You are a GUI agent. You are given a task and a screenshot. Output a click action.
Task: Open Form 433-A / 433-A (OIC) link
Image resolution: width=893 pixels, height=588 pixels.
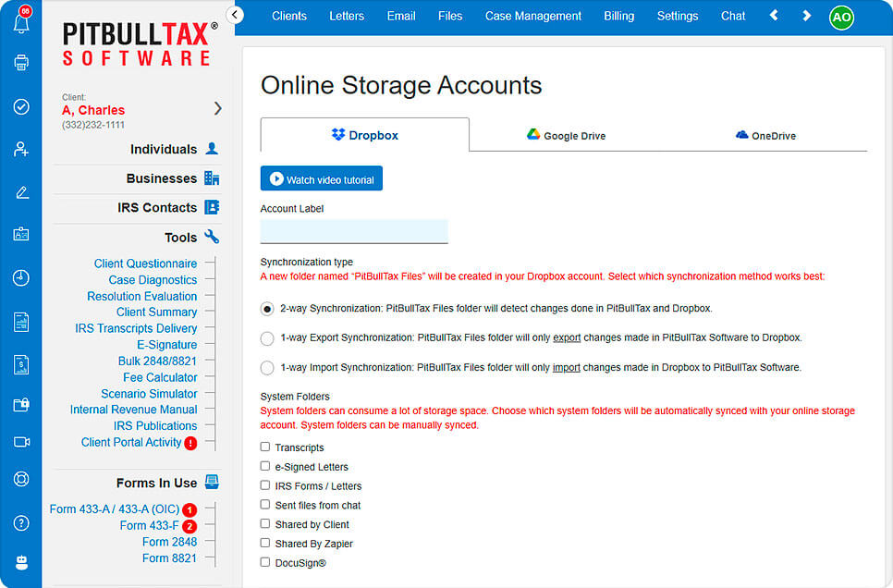coord(115,508)
